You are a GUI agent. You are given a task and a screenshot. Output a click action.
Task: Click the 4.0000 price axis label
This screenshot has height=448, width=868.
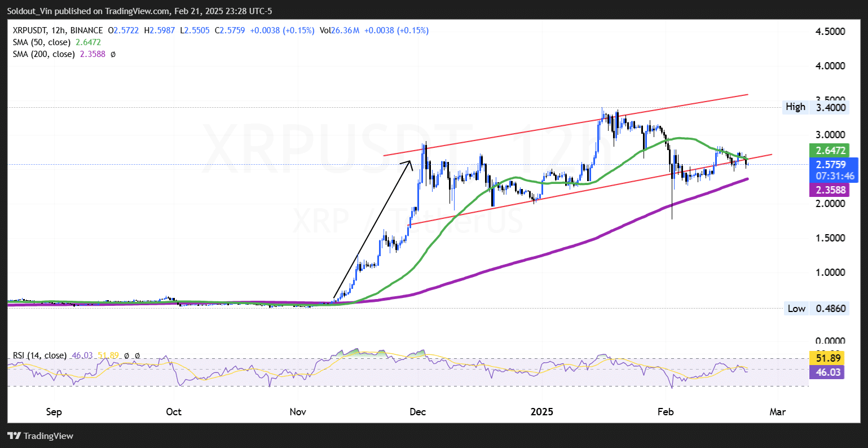tap(831, 66)
